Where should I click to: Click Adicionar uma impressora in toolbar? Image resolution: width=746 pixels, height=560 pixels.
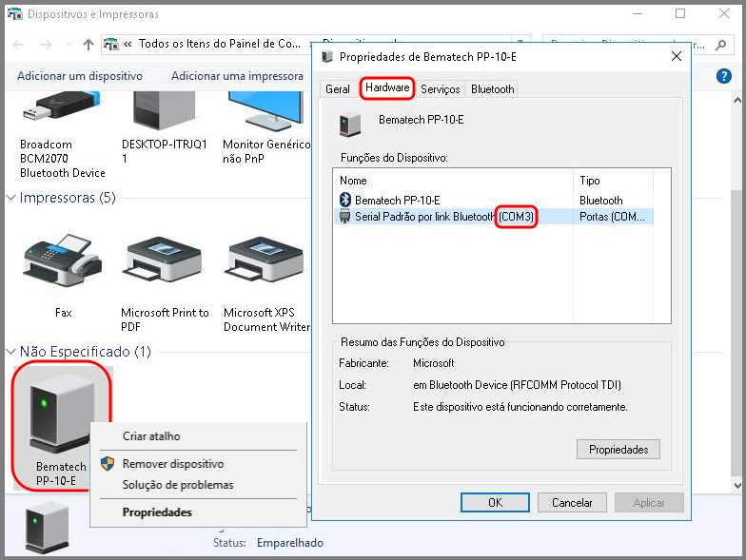237,76
